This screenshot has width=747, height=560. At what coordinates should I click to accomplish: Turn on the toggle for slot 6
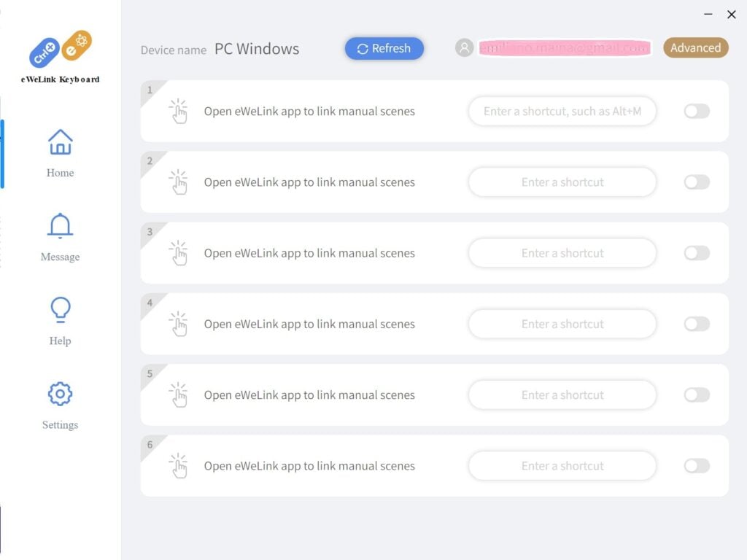[x=697, y=466]
